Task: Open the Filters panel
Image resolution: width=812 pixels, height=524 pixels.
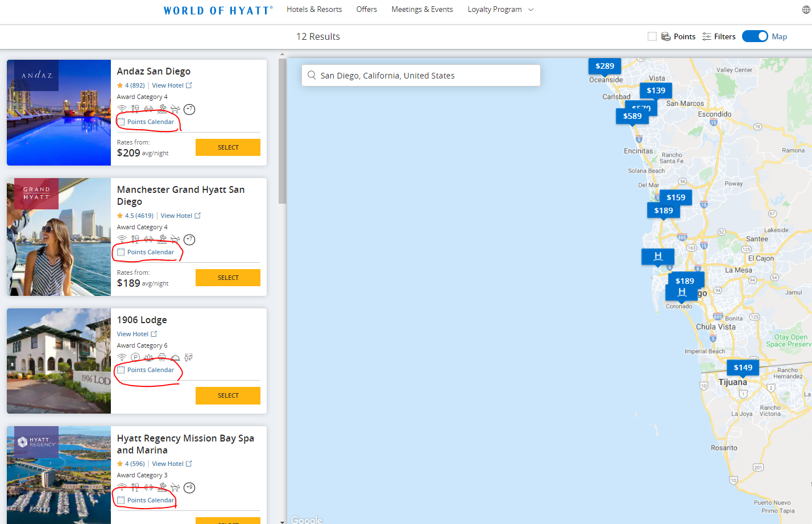Action: (x=719, y=36)
